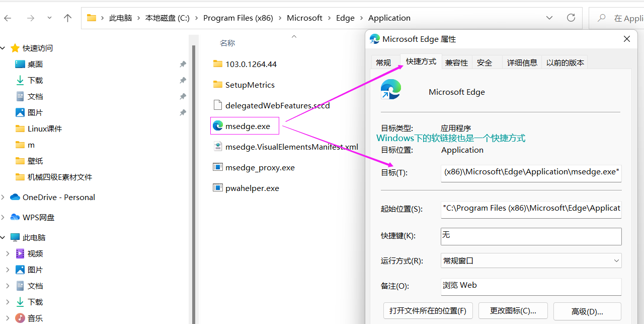Click the 此电脑 monitor icon
The image size is (644, 324).
[x=15, y=237]
